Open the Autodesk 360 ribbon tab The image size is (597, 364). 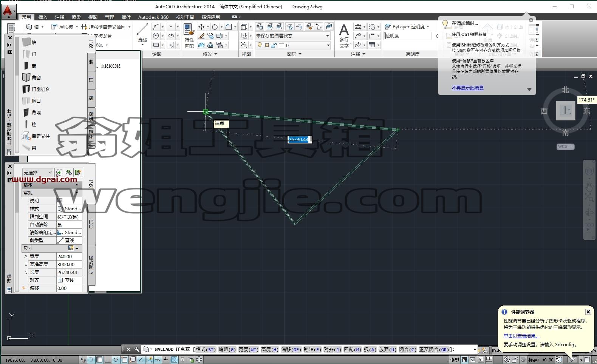point(153,17)
